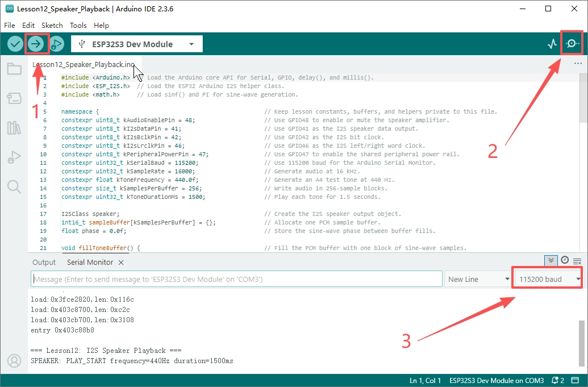This screenshot has height=387, width=588.
Task: Switch to the Output tab
Action: (x=44, y=263)
